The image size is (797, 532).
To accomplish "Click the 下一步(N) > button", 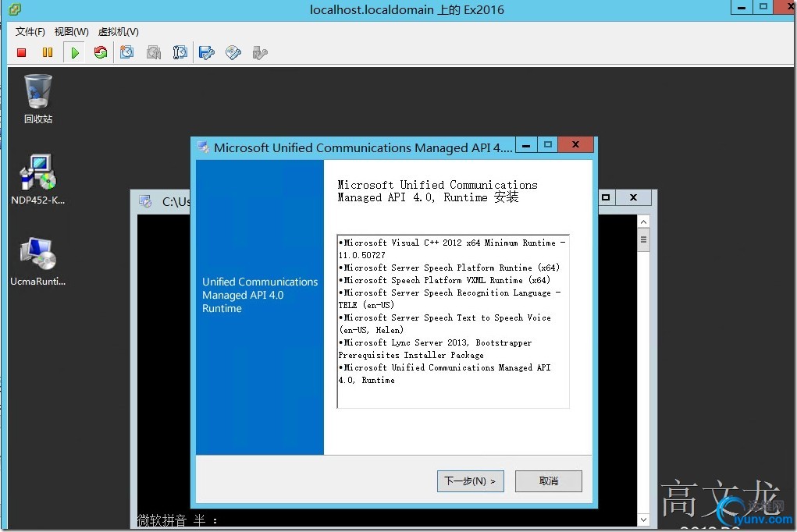I will (x=470, y=481).
